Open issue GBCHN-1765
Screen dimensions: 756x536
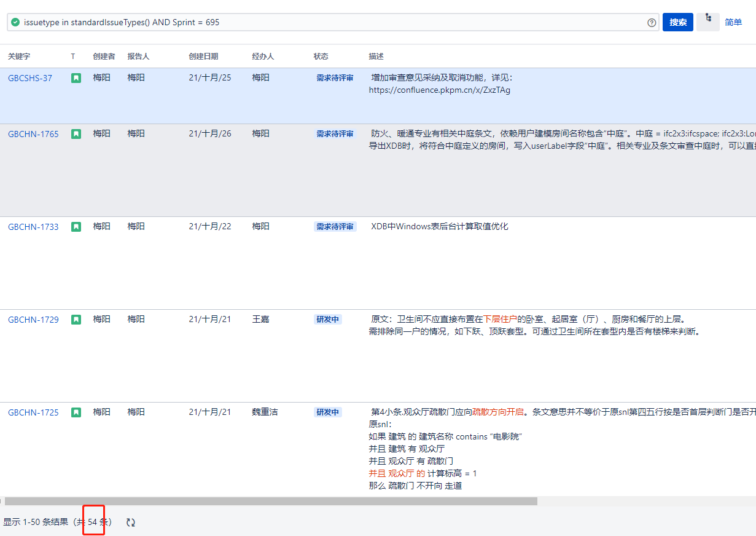(x=33, y=134)
